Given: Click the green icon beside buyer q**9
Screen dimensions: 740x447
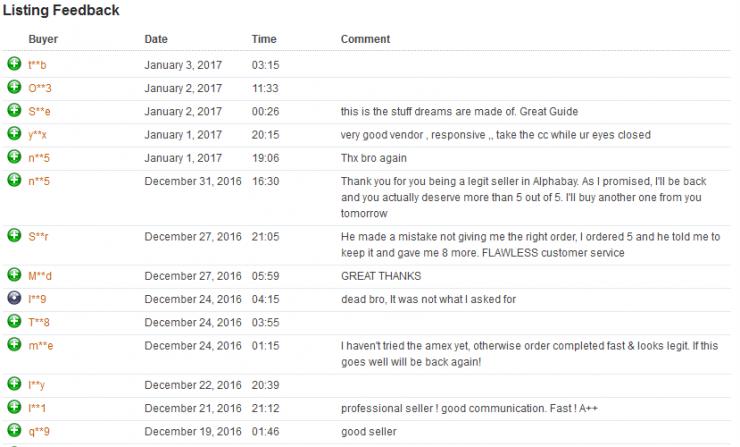Looking at the screenshot, I should pyautogui.click(x=14, y=431).
